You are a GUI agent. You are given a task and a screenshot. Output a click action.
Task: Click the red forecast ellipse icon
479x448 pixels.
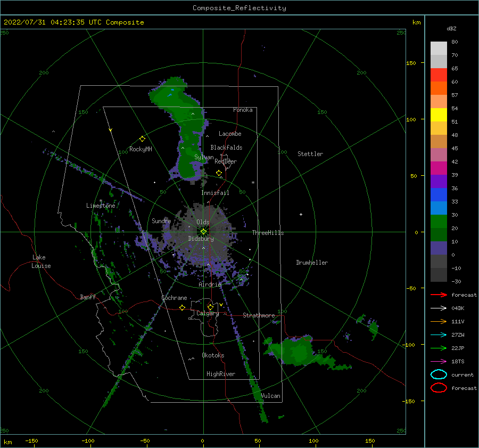coord(439,388)
